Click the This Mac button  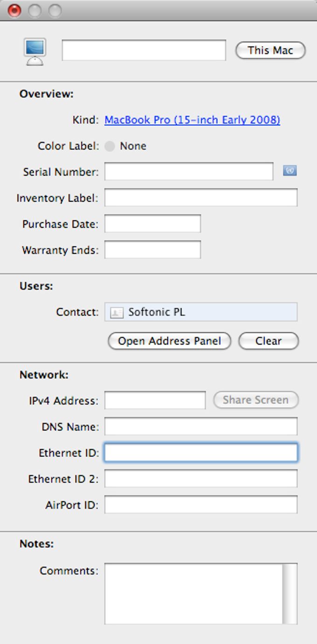pyautogui.click(x=270, y=50)
